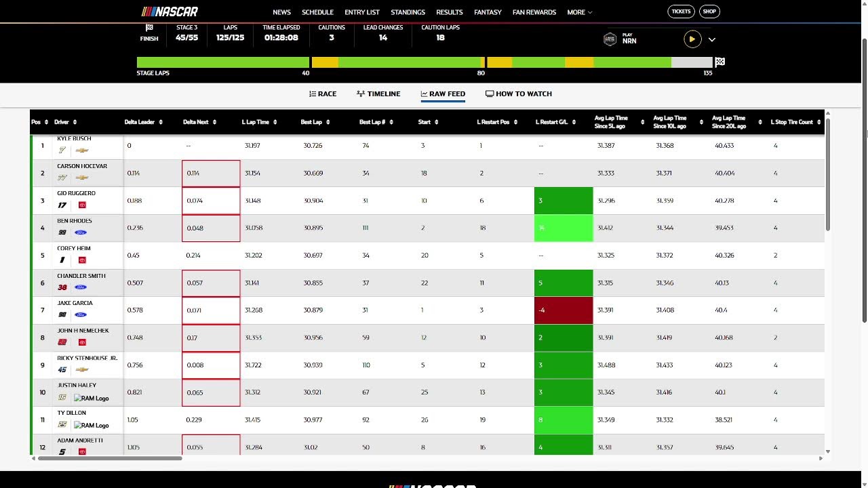Click the TICKETS button
The width and height of the screenshot is (868, 488).
tap(681, 12)
